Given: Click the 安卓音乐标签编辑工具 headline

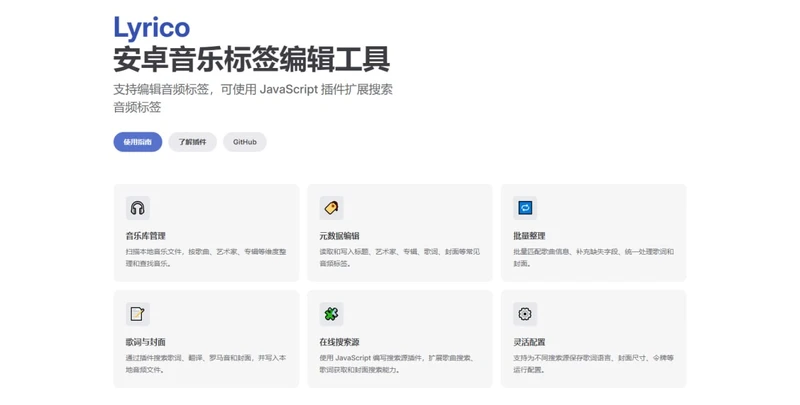Looking at the screenshot, I should [x=252, y=60].
